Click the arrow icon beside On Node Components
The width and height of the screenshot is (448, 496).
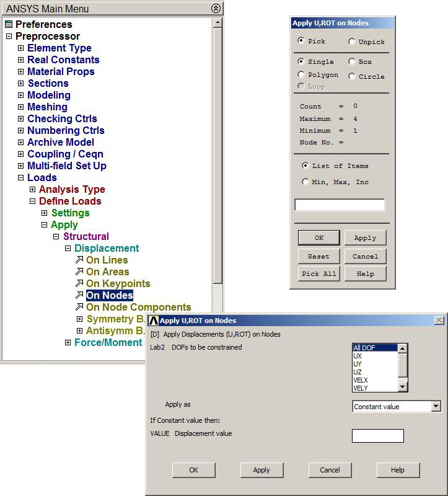[x=79, y=307]
